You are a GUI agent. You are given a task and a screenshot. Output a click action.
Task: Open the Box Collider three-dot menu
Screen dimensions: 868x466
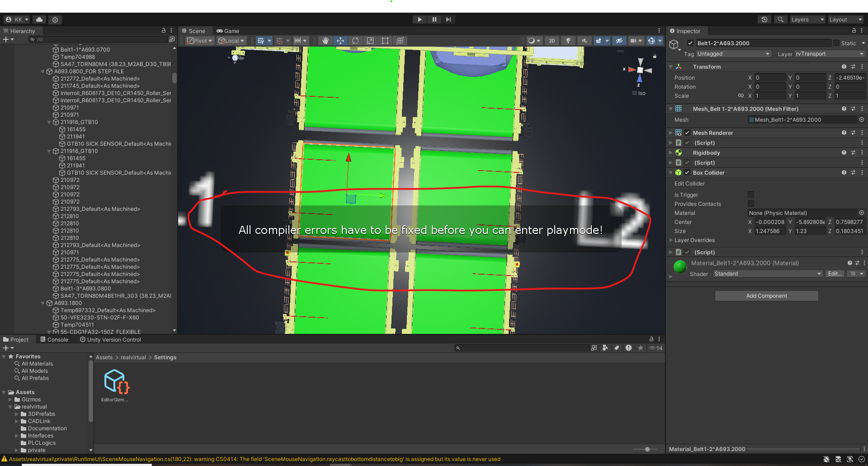coord(862,172)
